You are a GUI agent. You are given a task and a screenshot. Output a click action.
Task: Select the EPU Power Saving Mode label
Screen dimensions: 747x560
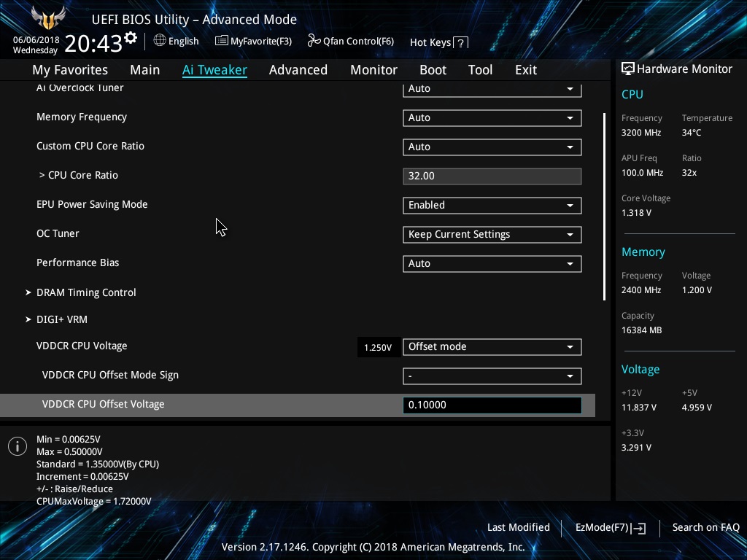[x=92, y=205]
